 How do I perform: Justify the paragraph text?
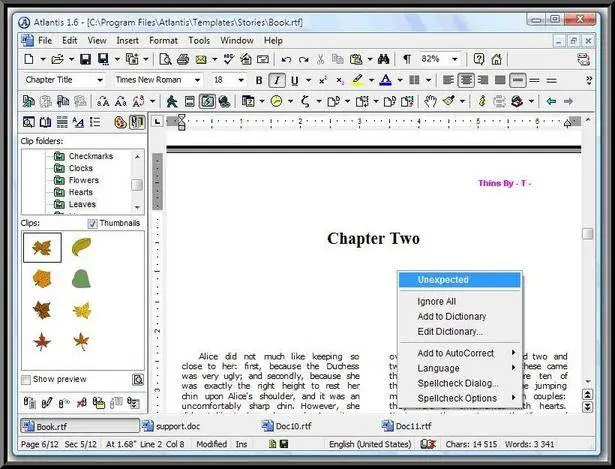pos(500,80)
